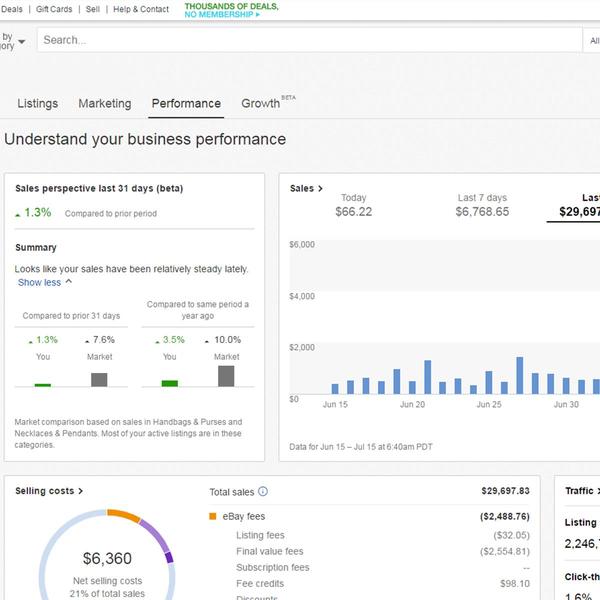Viewport: 600px width, 600px height.
Task: Open the Shop by category dropdown arrow
Action: [x=22, y=41]
